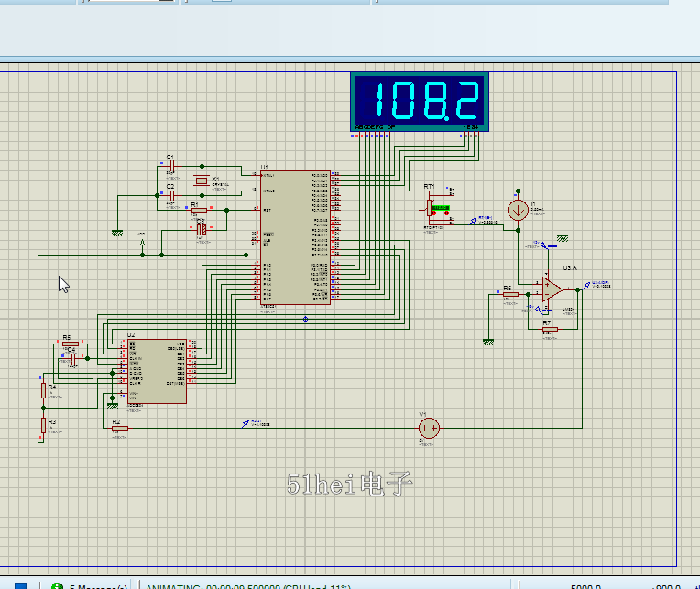Select the I1 current source

click(x=518, y=210)
